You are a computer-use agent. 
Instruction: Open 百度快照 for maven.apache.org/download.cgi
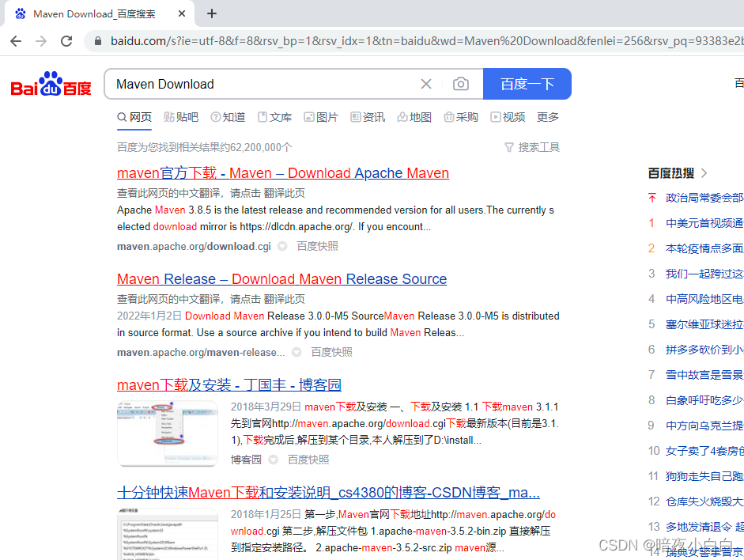pos(317,246)
